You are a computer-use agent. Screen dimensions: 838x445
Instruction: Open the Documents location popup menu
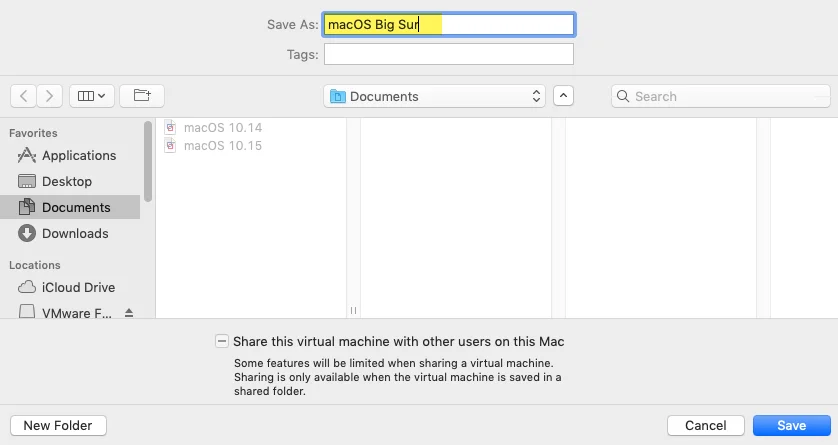pyautogui.click(x=434, y=96)
